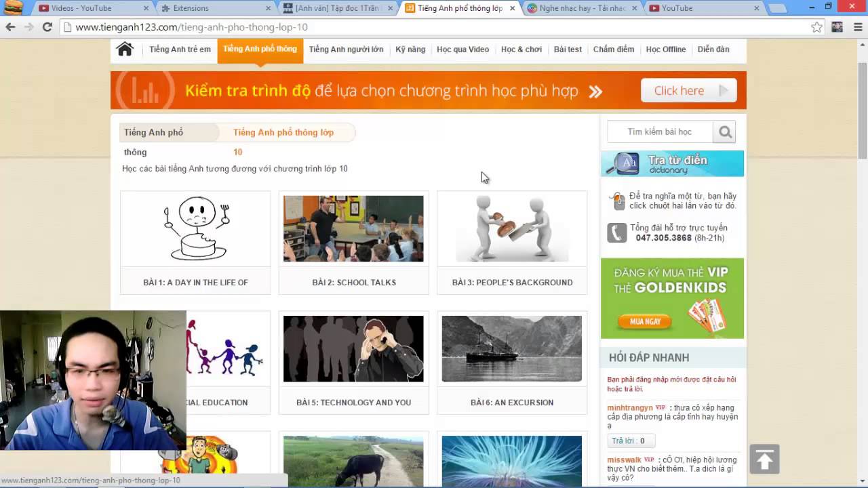Click the classroom photo thumbnail
This screenshot has width=868, height=488.
tap(353, 229)
